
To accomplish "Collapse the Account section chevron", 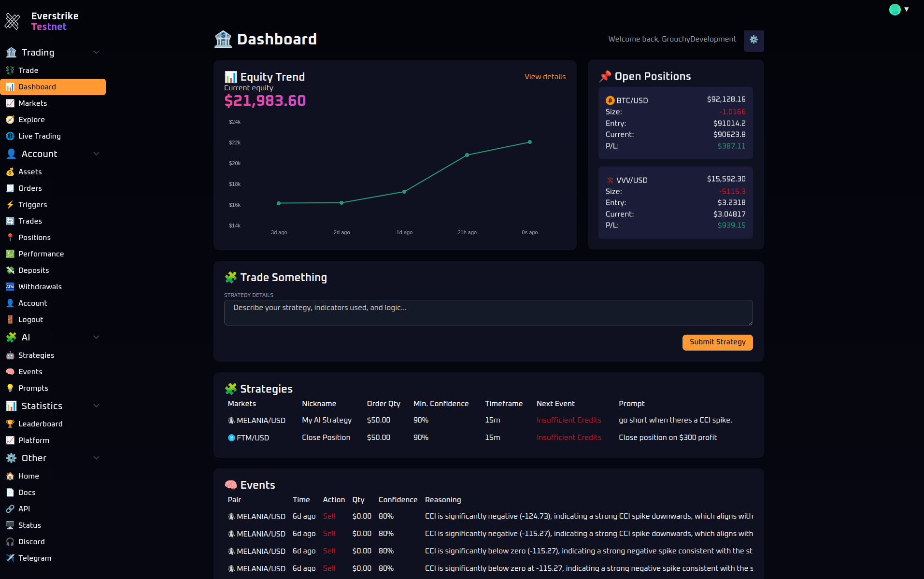I will 96,154.
